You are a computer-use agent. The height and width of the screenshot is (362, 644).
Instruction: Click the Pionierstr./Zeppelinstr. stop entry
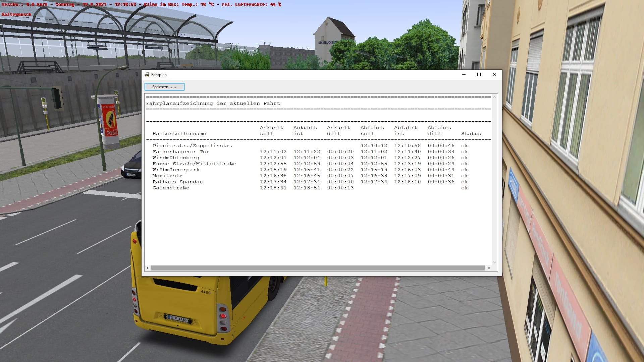pos(192,146)
